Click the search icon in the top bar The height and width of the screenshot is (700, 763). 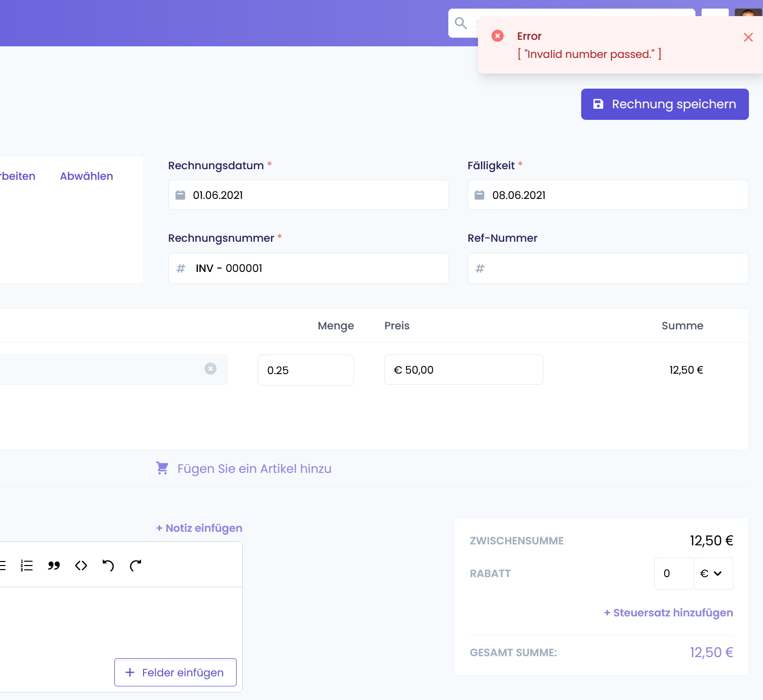[460, 23]
